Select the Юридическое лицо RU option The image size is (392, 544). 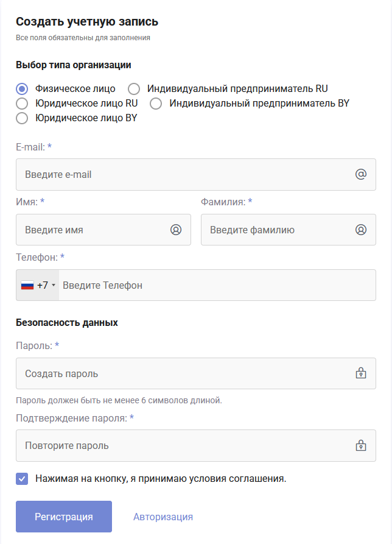click(x=20, y=103)
